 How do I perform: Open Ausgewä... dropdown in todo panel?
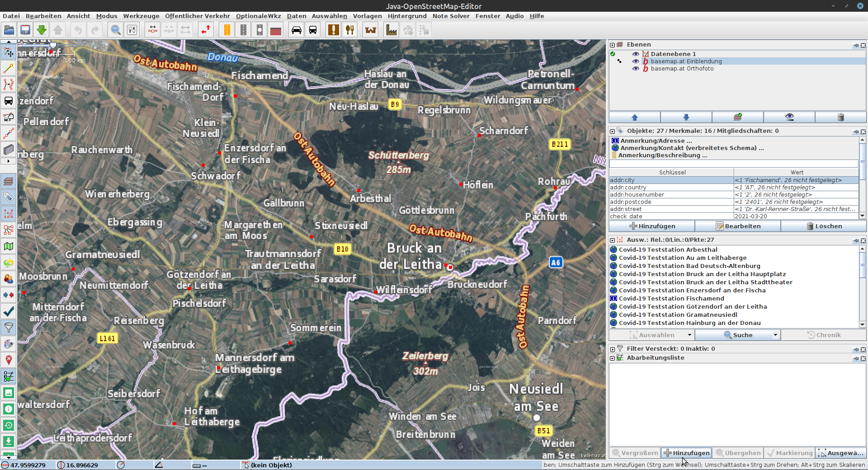click(841, 453)
